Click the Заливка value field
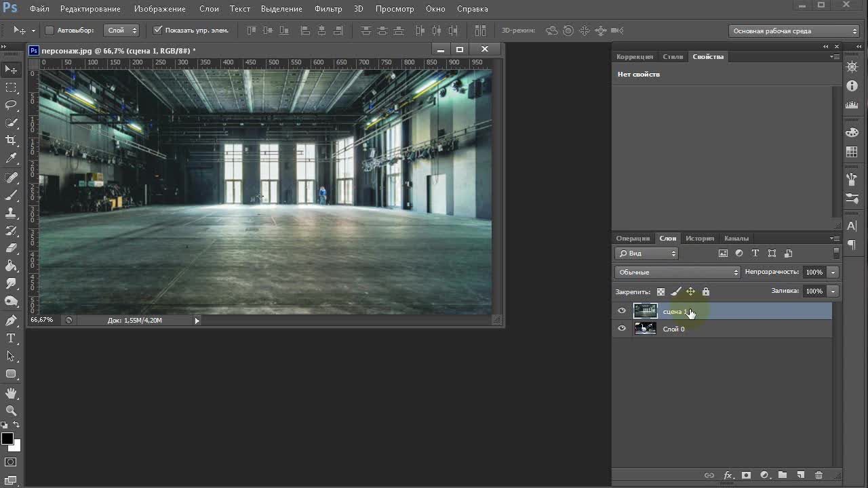Screen dimensions: 868x488 [x=814, y=291]
